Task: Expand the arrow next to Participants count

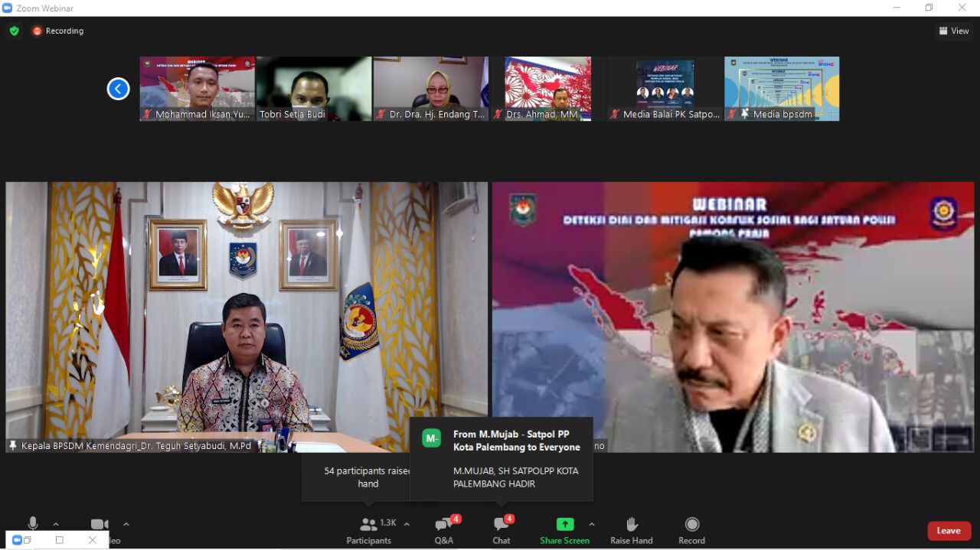Action: (407, 524)
